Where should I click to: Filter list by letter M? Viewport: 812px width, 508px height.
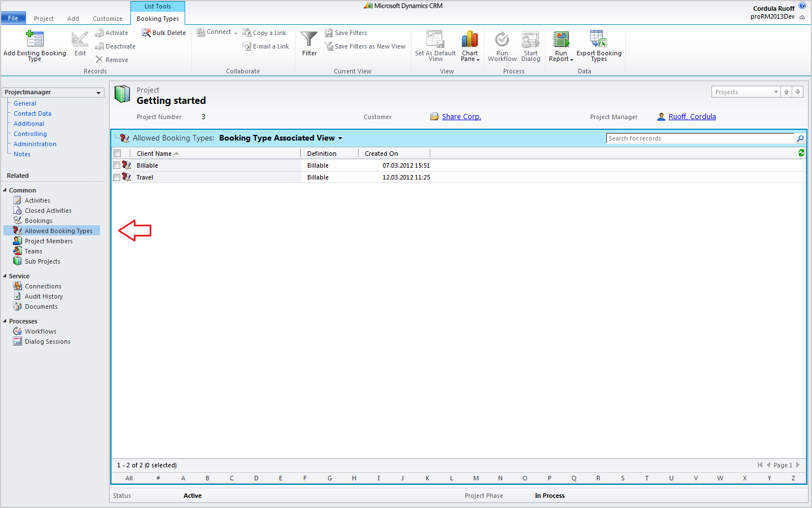(x=476, y=478)
